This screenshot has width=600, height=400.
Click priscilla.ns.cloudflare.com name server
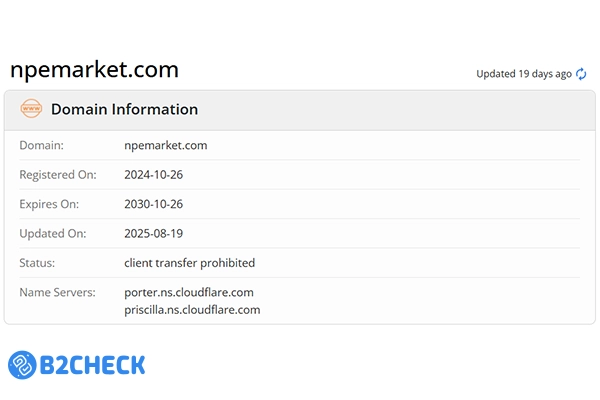pyautogui.click(x=192, y=310)
